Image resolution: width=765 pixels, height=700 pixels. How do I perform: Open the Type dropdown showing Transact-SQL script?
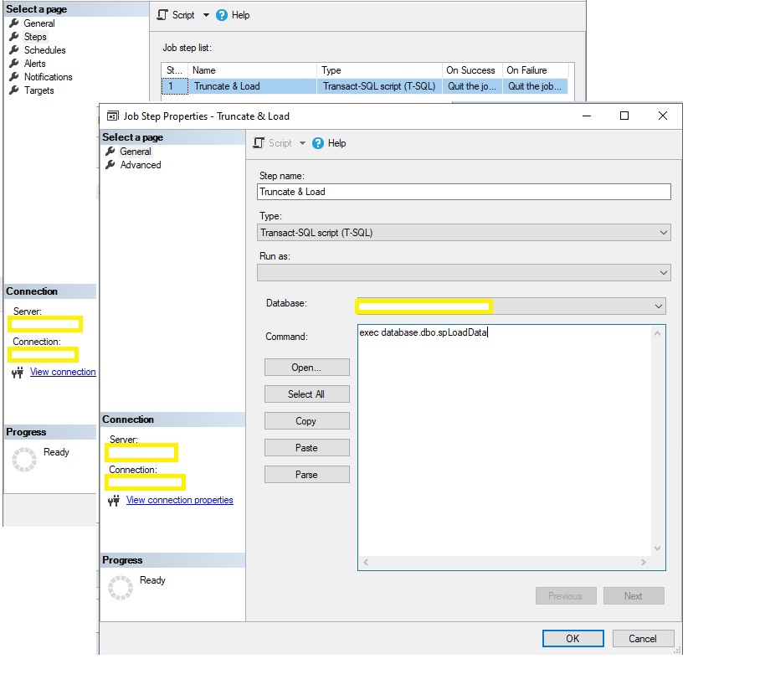tap(664, 232)
